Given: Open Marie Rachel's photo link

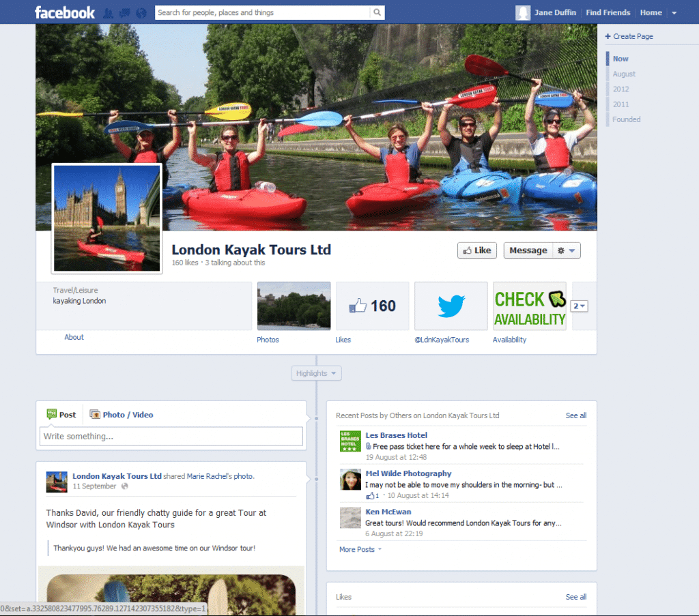Looking at the screenshot, I should [x=220, y=476].
